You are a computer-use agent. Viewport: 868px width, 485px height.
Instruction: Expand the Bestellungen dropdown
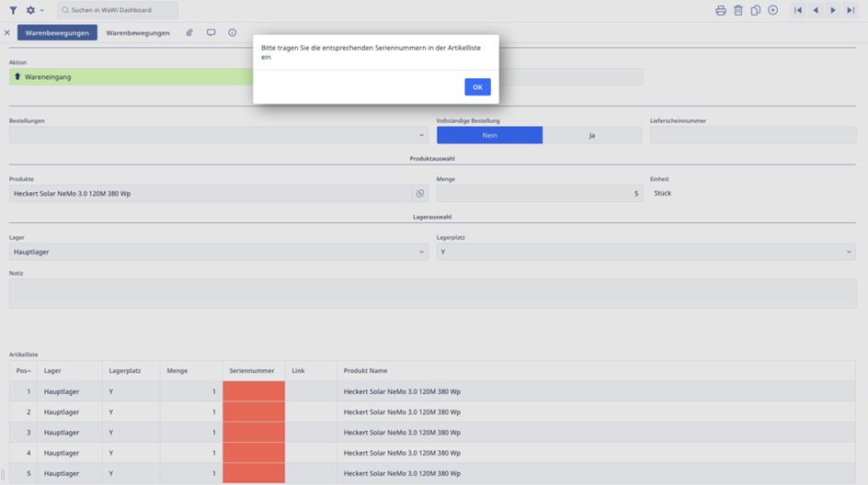[x=421, y=135]
